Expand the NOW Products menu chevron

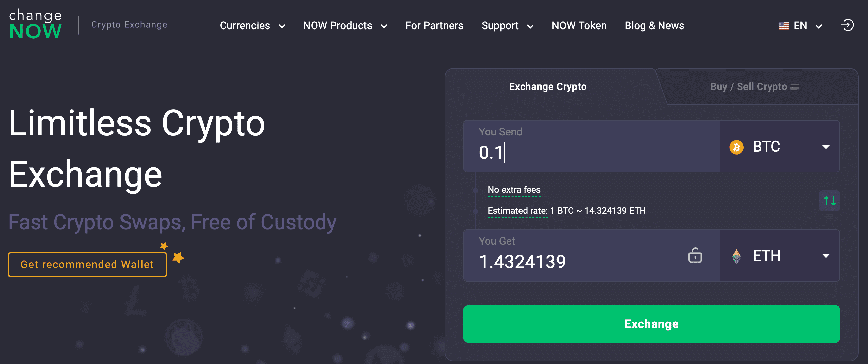pos(384,26)
